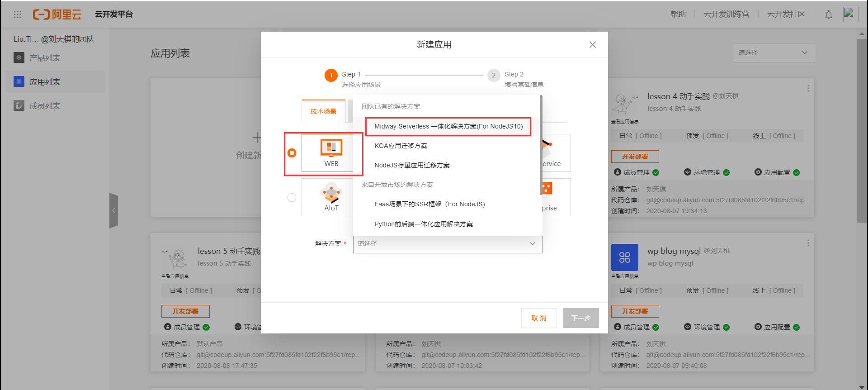
Task: Open 帮助 in the top bar
Action: [x=678, y=14]
